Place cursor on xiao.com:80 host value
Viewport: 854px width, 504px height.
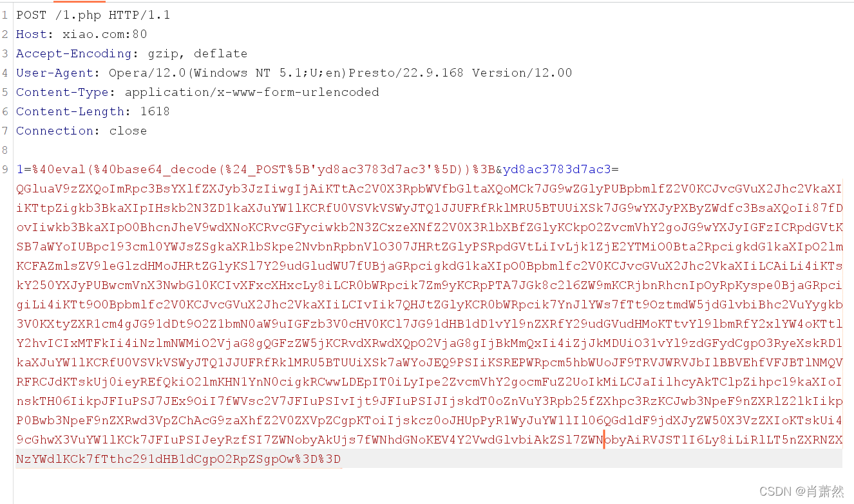[x=104, y=34]
